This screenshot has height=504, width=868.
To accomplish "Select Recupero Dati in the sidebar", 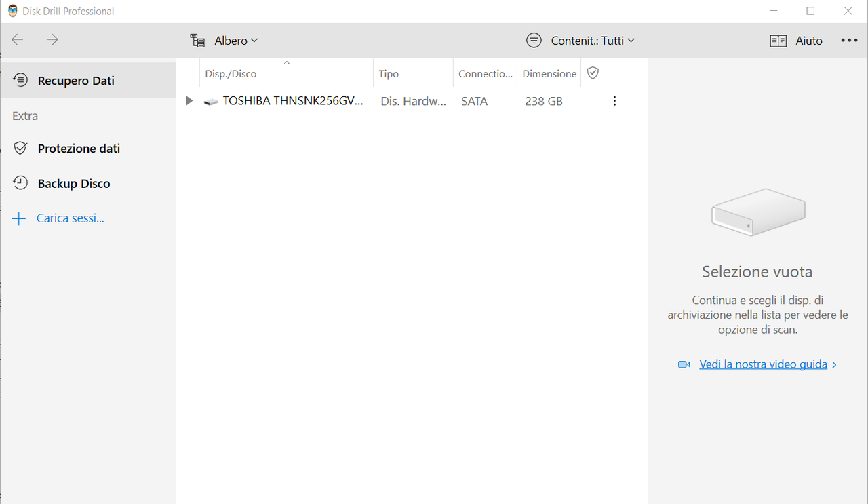I will pyautogui.click(x=88, y=80).
